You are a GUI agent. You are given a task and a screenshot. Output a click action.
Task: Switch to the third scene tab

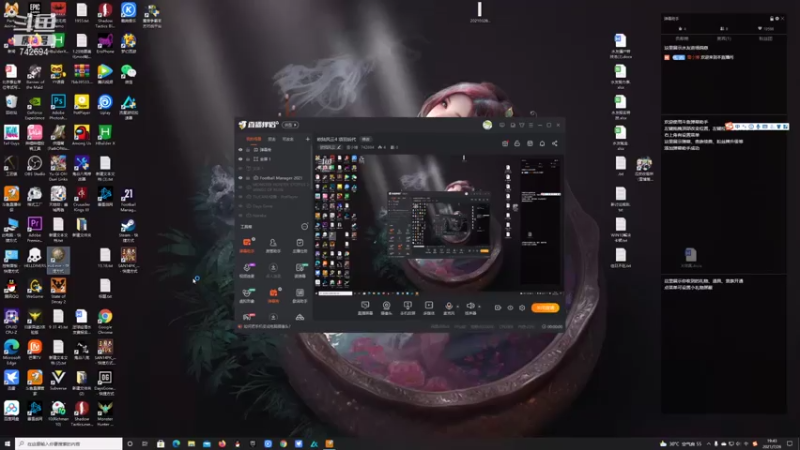coord(288,139)
